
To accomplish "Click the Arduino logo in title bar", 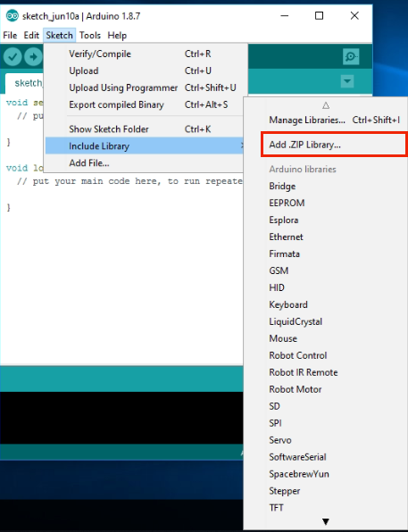I will pyautogui.click(x=12, y=15).
